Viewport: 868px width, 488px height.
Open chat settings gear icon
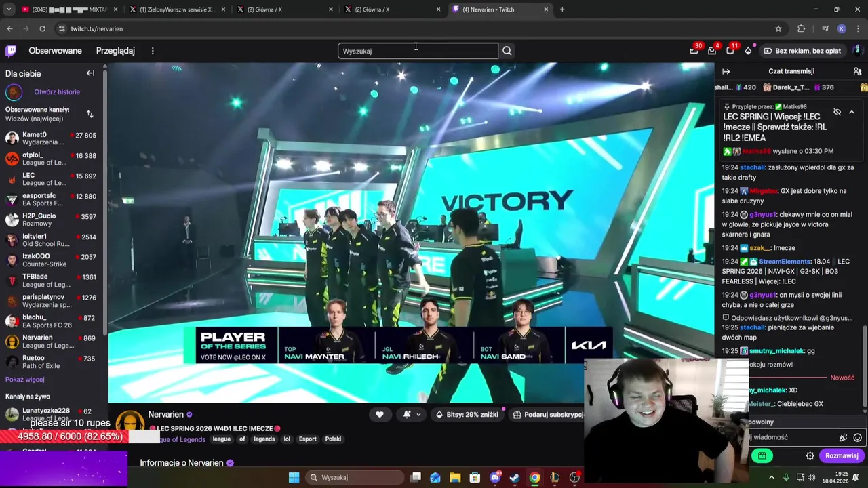pos(810,456)
